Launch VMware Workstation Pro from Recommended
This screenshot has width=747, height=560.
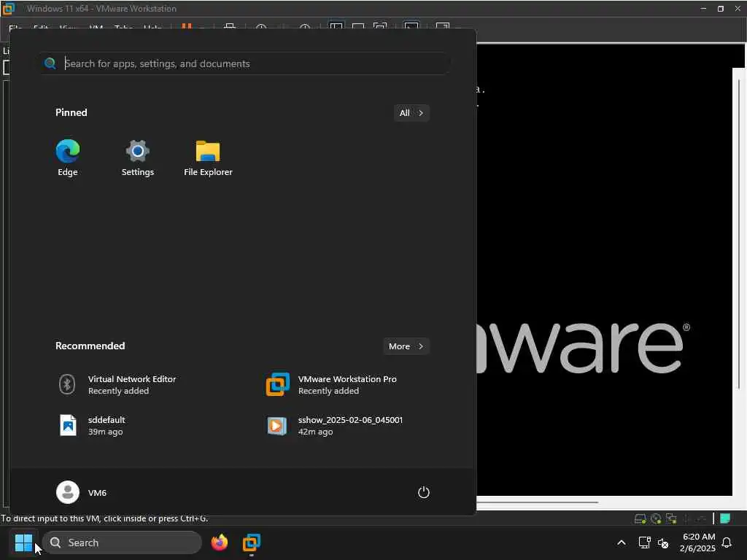(x=332, y=385)
